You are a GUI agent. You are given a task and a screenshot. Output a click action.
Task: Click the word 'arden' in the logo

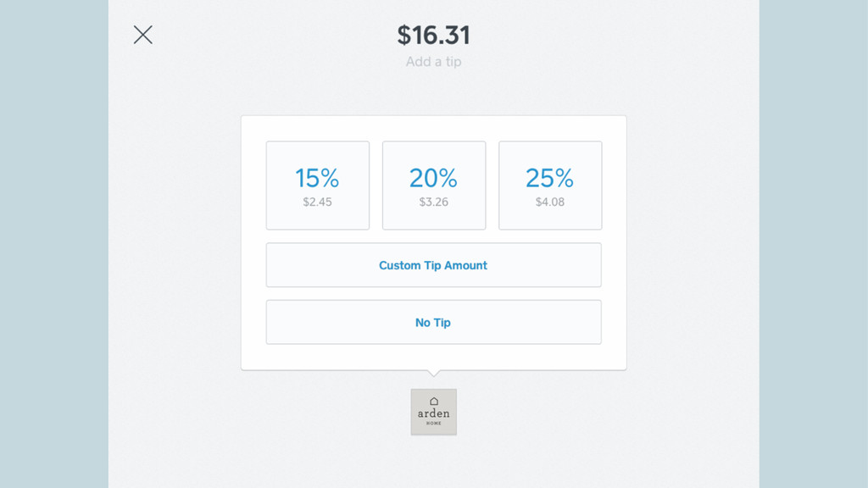click(x=433, y=413)
